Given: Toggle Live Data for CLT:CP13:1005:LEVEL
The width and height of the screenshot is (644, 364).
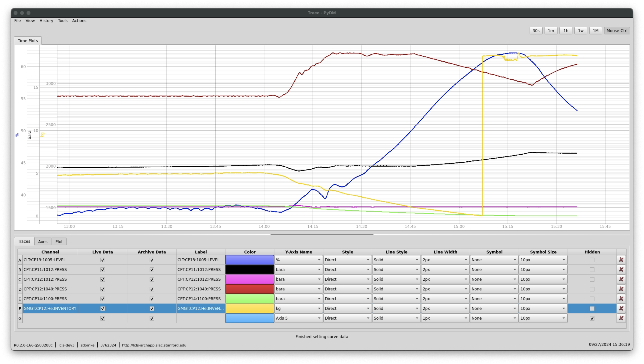Looking at the screenshot, I should click(x=103, y=260).
